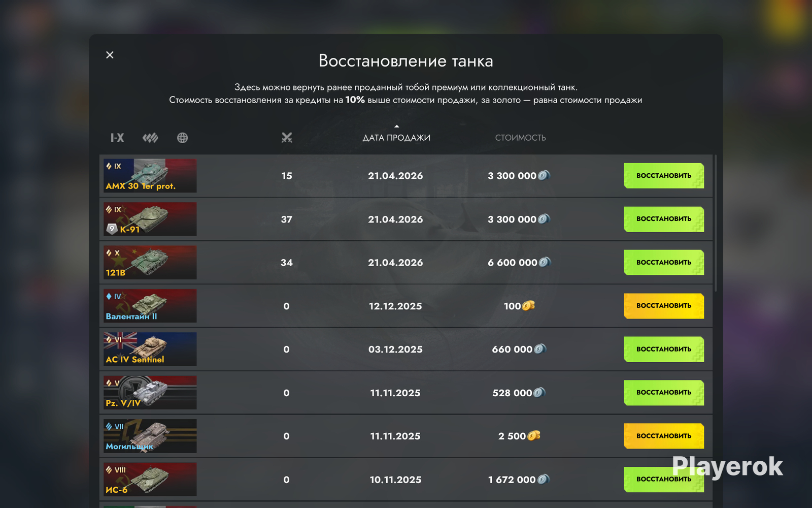The image size is (812, 508).
Task: Open the nation globe filter
Action: 183,138
